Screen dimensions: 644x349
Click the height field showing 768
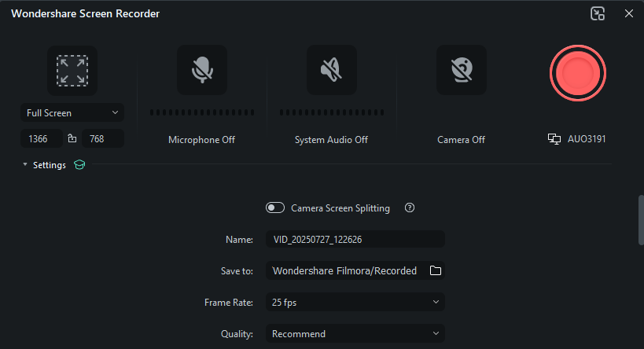[103, 139]
